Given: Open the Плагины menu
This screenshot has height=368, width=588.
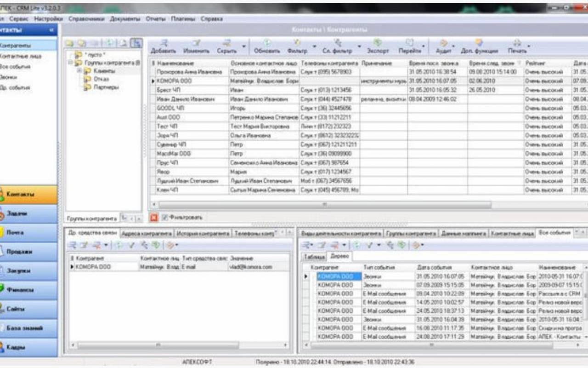Looking at the screenshot, I should pos(183,19).
